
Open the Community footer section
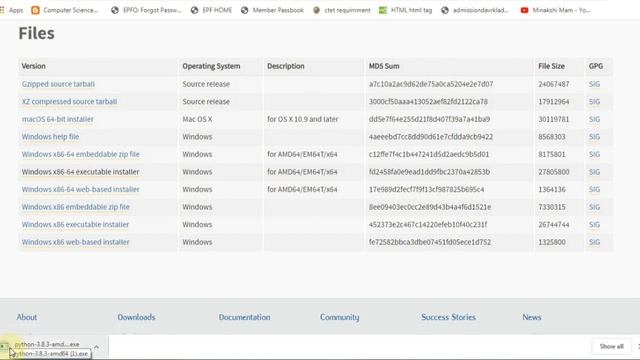[x=340, y=317]
